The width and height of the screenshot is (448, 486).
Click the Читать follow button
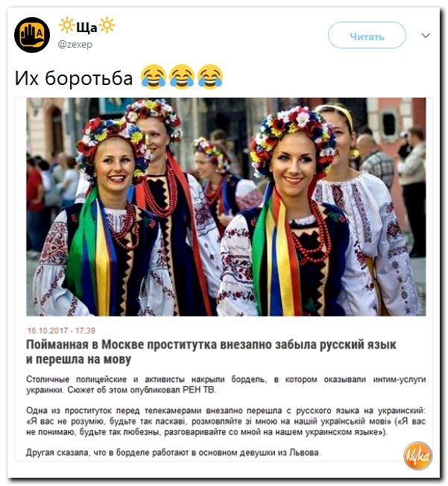pyautogui.click(x=367, y=35)
